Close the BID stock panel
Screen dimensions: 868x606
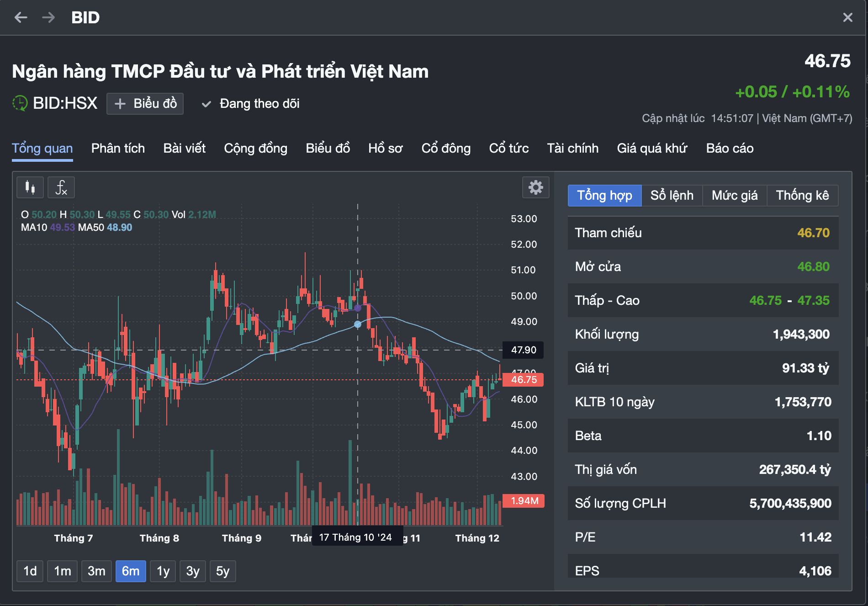[847, 17]
